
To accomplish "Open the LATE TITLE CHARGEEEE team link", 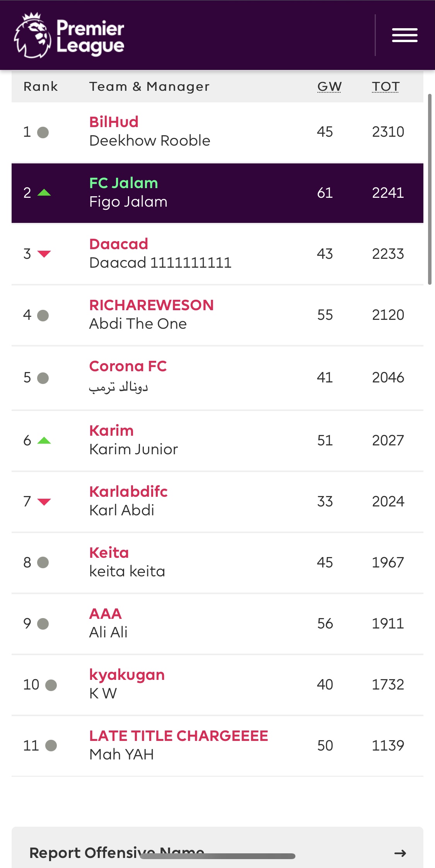I will (x=178, y=736).
